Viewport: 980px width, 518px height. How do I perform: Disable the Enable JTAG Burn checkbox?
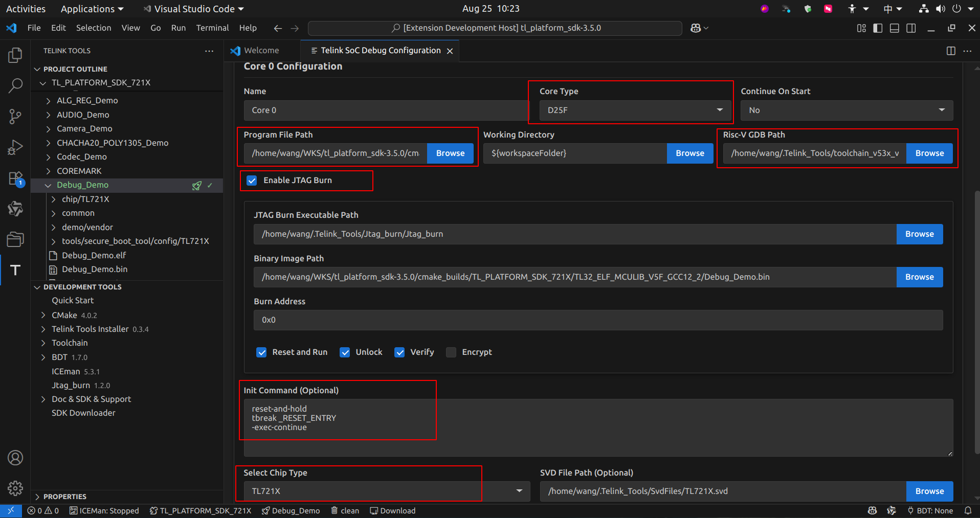click(252, 180)
